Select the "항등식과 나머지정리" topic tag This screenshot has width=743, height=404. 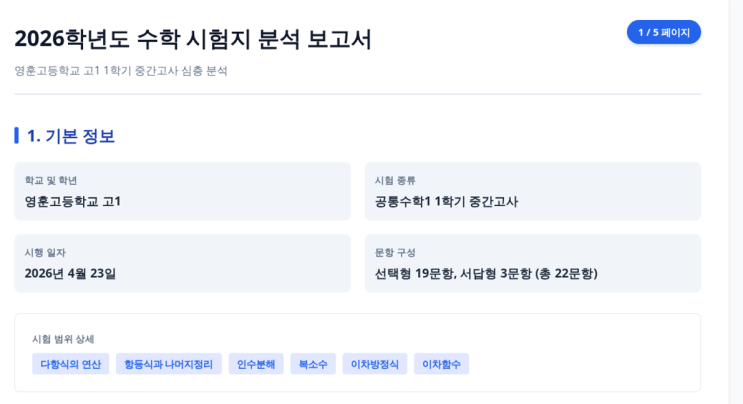pos(168,364)
